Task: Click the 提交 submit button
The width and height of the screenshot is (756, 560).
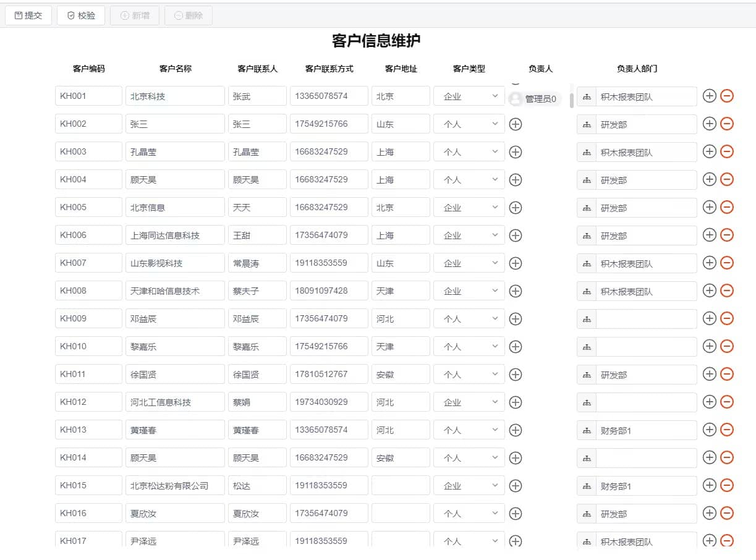Action: [x=28, y=15]
